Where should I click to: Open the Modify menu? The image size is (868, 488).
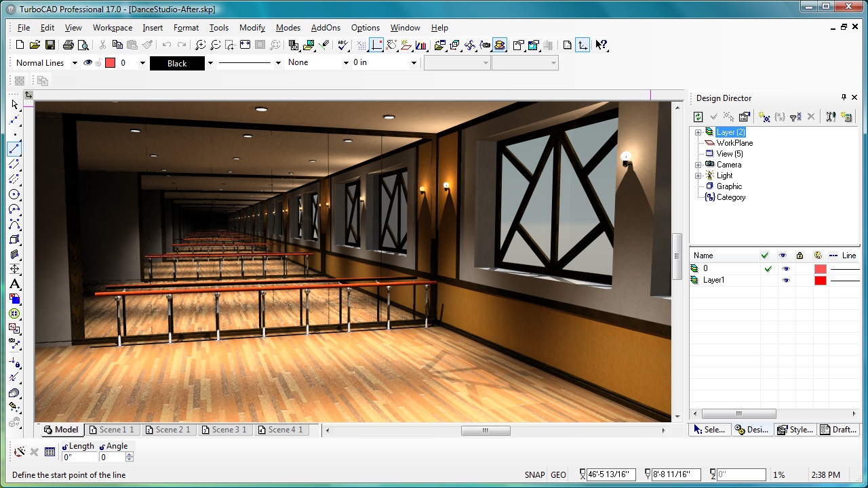(x=252, y=28)
